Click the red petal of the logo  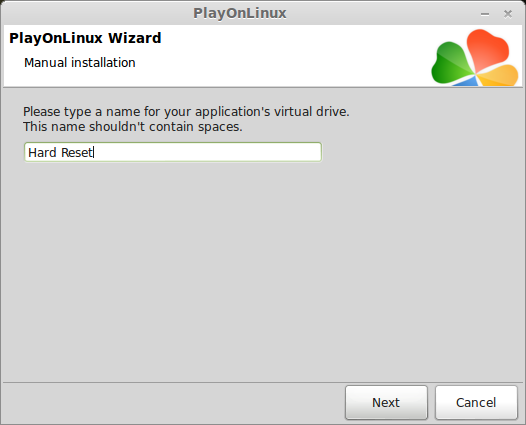(487, 49)
